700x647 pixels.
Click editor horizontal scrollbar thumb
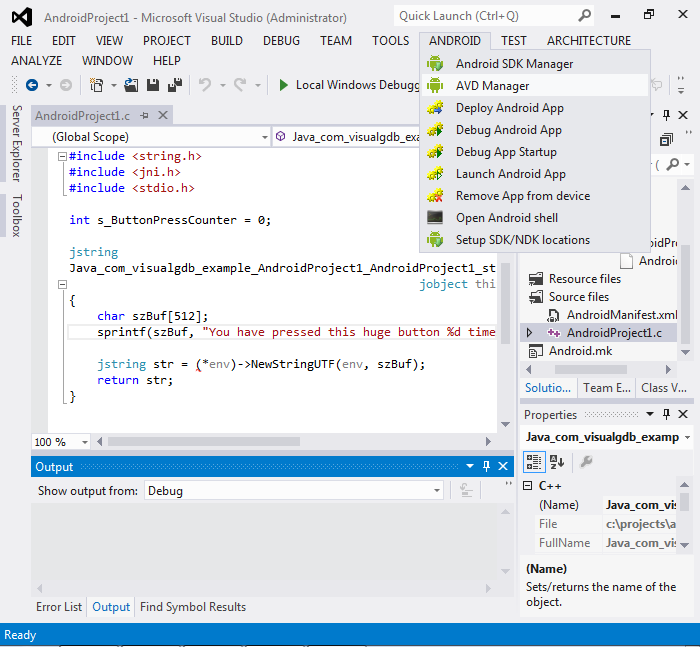204,442
